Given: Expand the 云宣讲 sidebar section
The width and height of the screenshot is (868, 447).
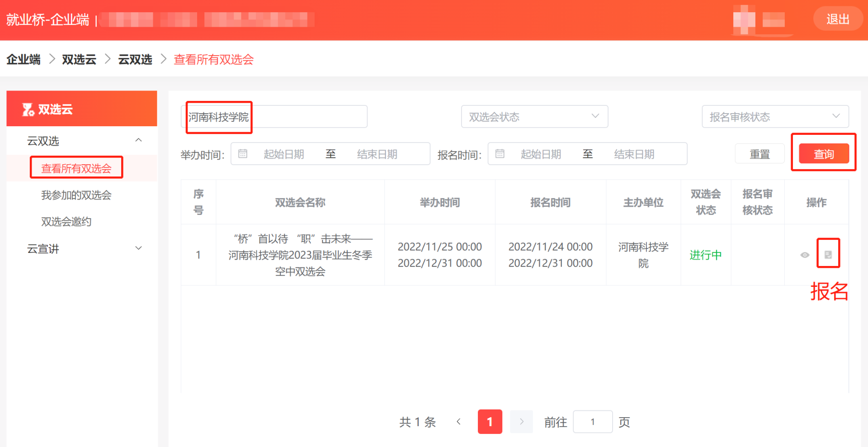Looking at the screenshot, I should click(139, 248).
